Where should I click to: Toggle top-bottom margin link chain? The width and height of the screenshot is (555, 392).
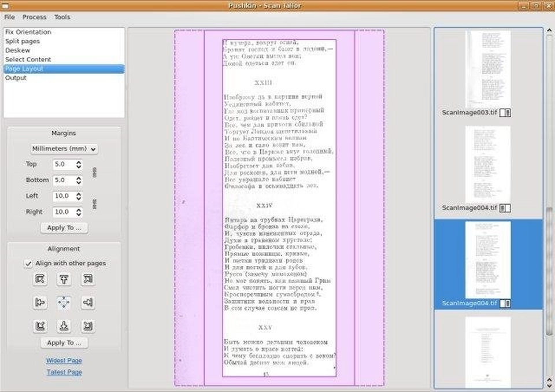click(94, 172)
